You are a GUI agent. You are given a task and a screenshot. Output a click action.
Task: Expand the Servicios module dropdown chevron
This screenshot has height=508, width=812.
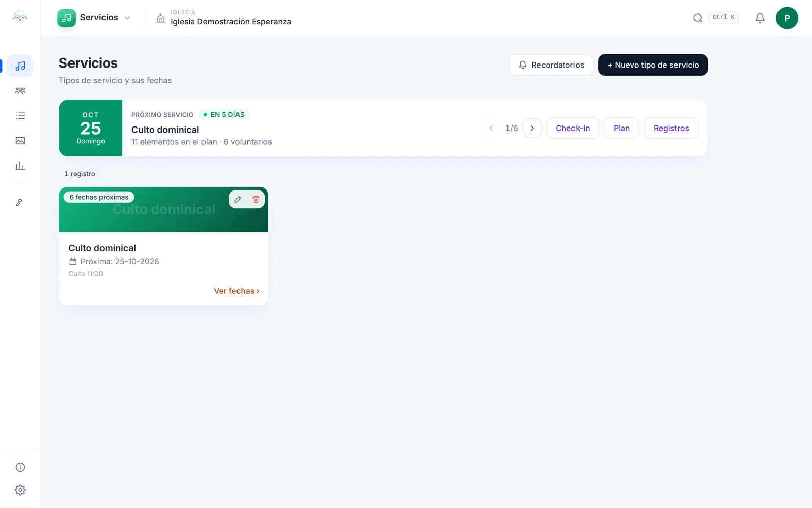click(x=127, y=18)
